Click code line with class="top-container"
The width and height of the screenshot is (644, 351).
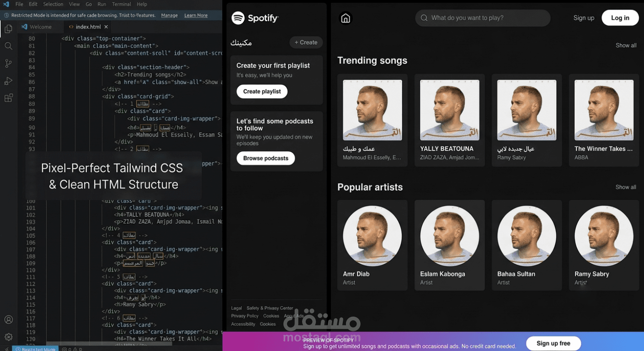(x=104, y=39)
